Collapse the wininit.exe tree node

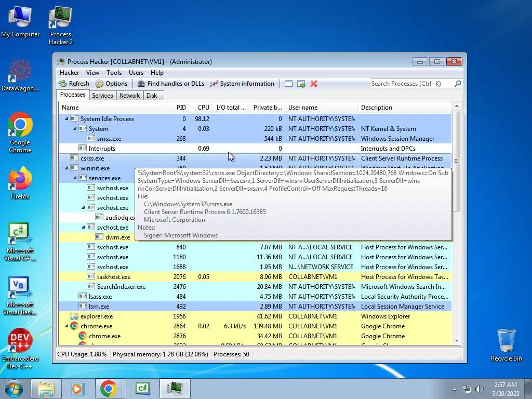66,168
